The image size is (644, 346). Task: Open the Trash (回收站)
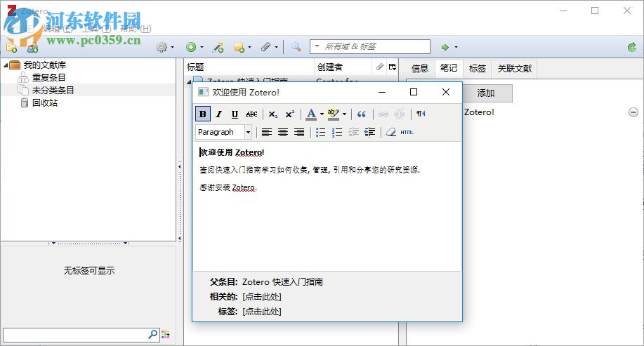45,103
